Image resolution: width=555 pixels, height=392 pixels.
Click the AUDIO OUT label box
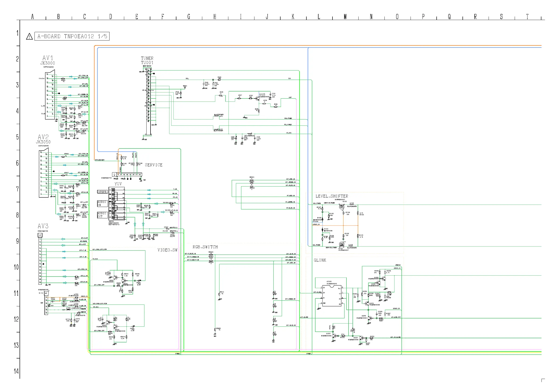click(x=102, y=215)
